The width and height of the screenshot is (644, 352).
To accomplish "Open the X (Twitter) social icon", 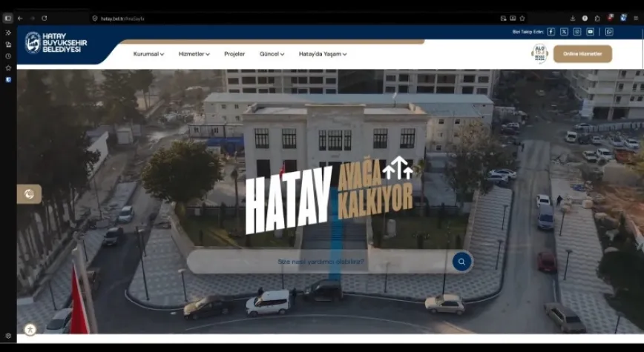I will [565, 32].
